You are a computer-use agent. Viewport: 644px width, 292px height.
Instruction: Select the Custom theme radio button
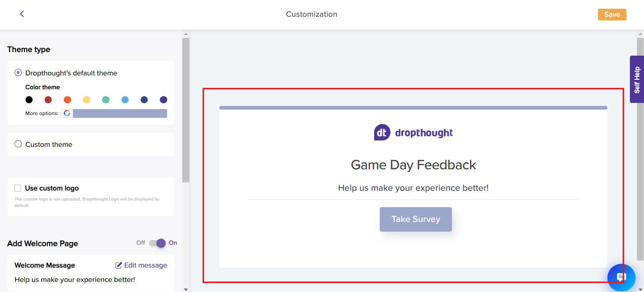point(18,144)
